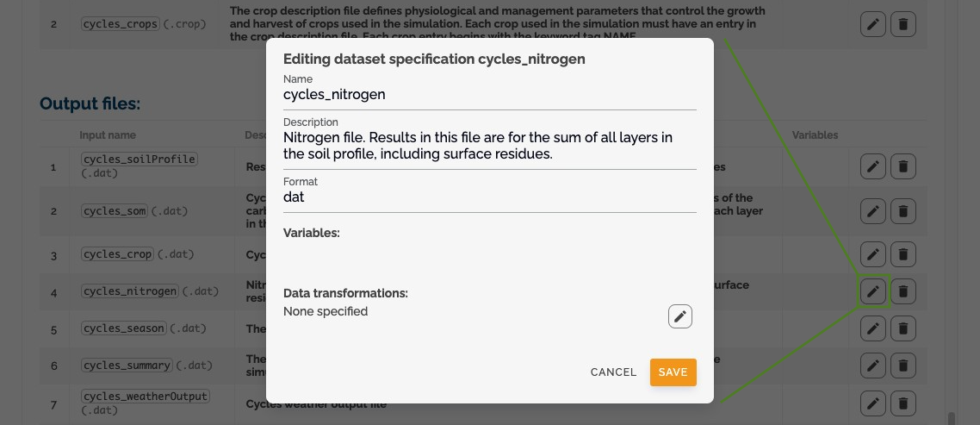Open edit for cycles_som output
Image resolution: width=980 pixels, height=425 pixels.
(x=873, y=211)
